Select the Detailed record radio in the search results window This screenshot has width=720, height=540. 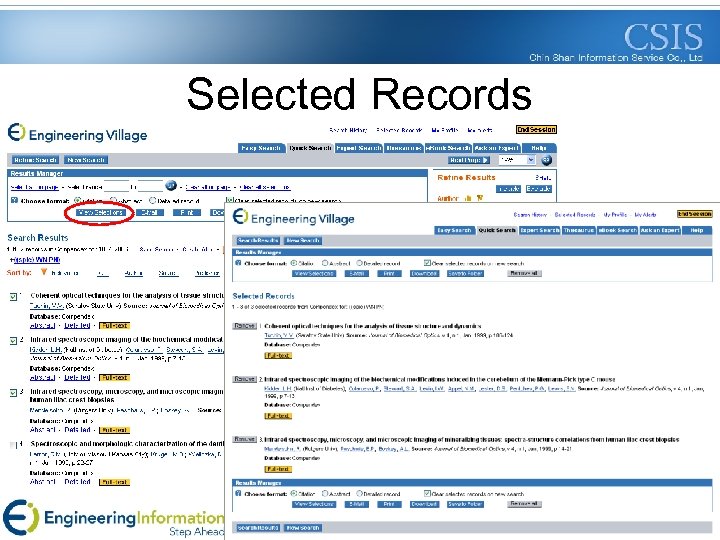coord(153,201)
